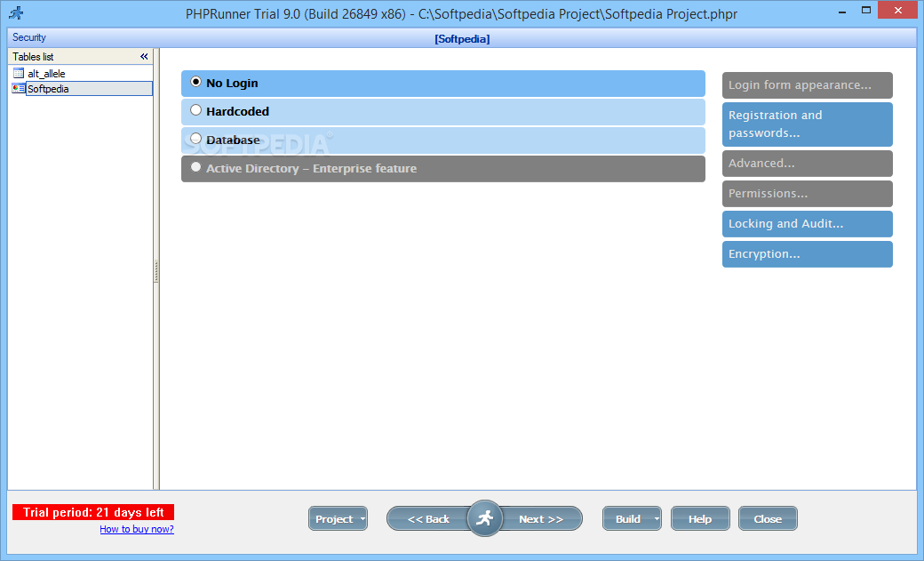
Task: Select the Hardcoded login option
Action: tap(195, 110)
